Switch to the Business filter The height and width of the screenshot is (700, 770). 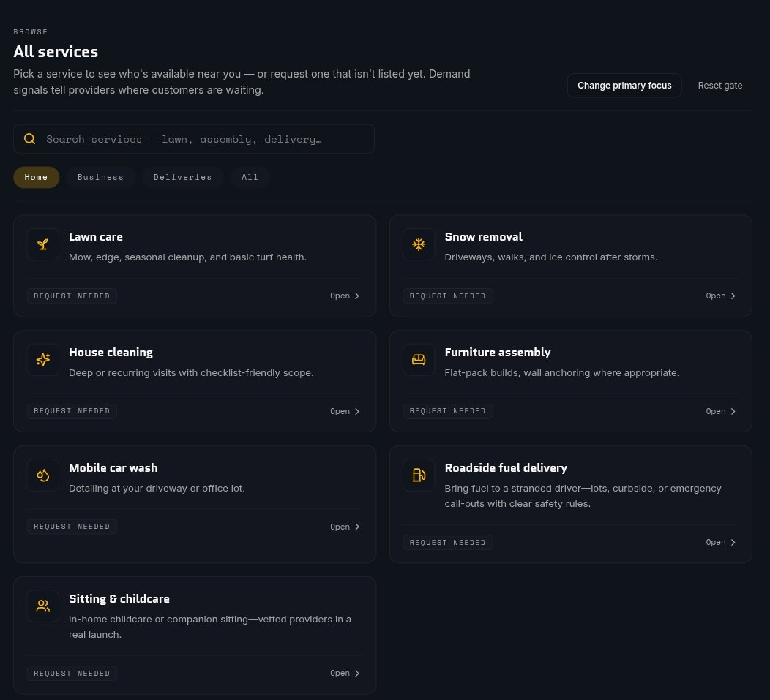(100, 177)
